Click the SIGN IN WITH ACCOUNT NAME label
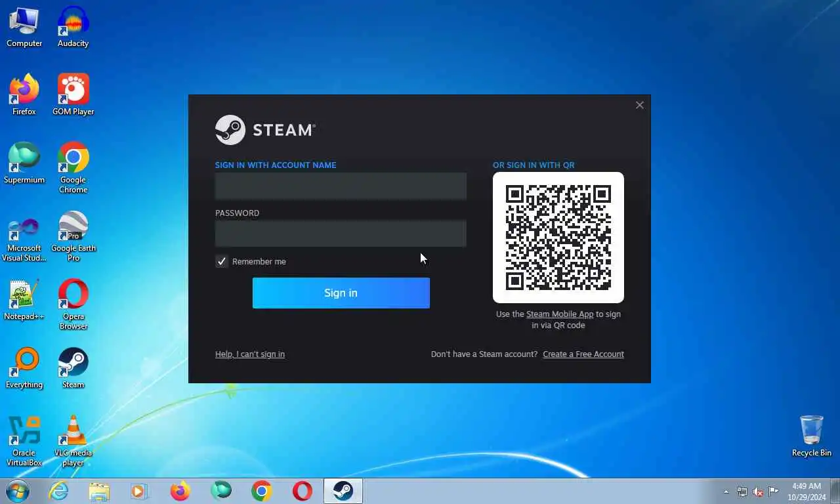The width and height of the screenshot is (840, 504). coord(276,165)
